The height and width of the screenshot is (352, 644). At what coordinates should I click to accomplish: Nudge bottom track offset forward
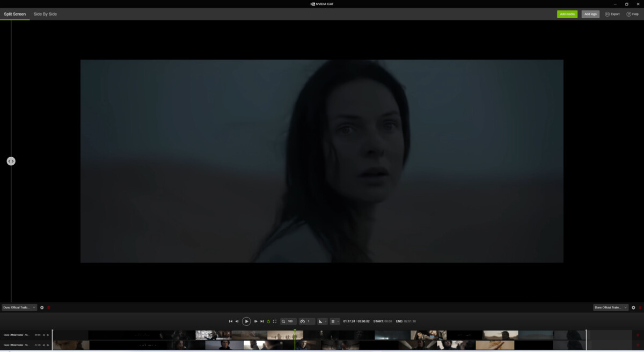pyautogui.click(x=48, y=345)
